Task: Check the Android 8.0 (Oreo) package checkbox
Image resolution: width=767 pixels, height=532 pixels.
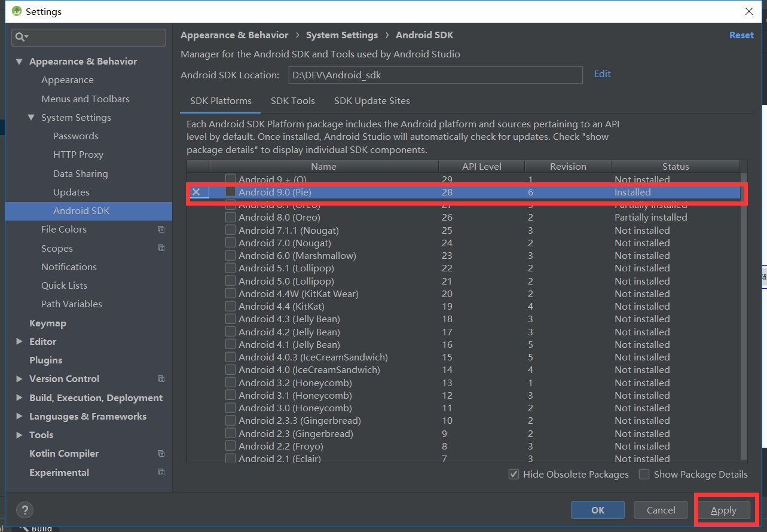Action: point(230,217)
